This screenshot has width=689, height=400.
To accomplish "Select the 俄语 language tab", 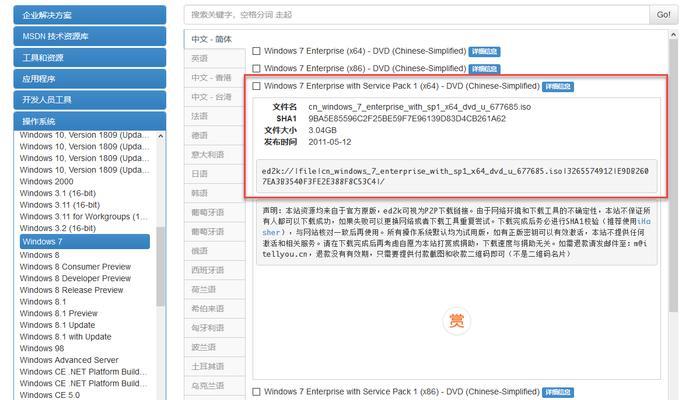I will click(x=214, y=251).
